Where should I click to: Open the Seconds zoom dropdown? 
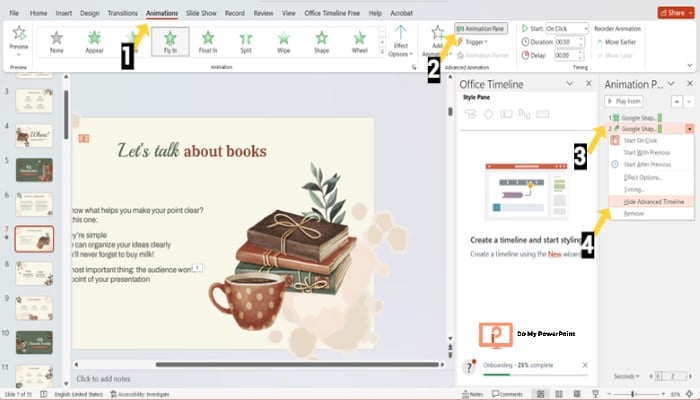click(626, 376)
